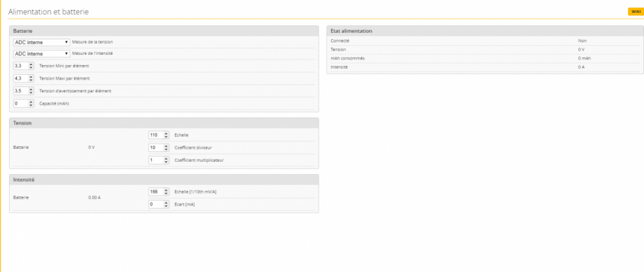The width and height of the screenshot is (644, 272).
Task: Select the Capacité (mAh) input field
Action: click(x=20, y=103)
